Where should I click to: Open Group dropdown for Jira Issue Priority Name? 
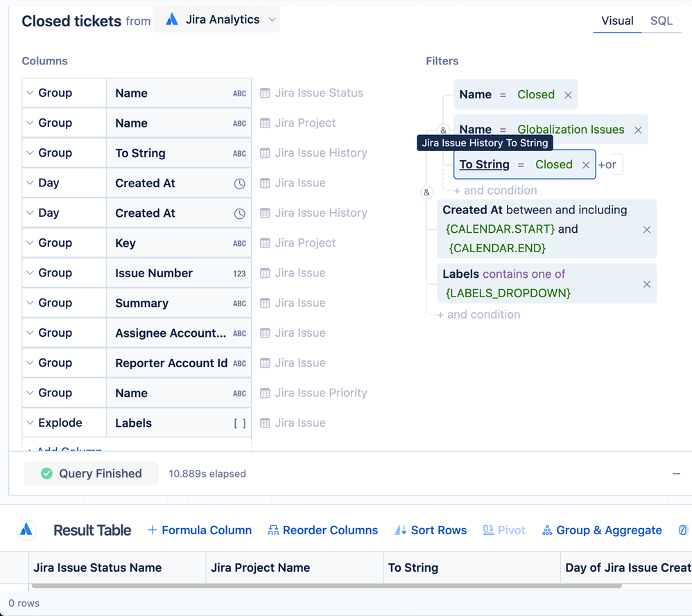click(64, 392)
